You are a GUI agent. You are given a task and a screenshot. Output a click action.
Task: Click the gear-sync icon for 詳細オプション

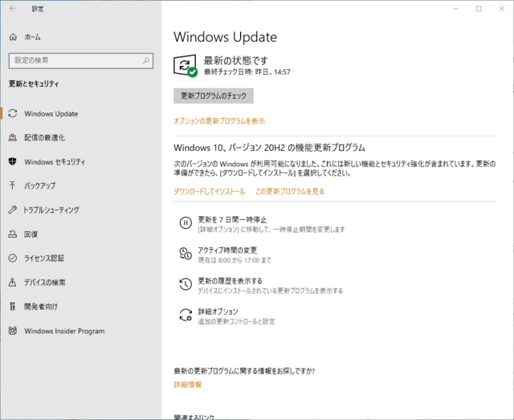186,315
